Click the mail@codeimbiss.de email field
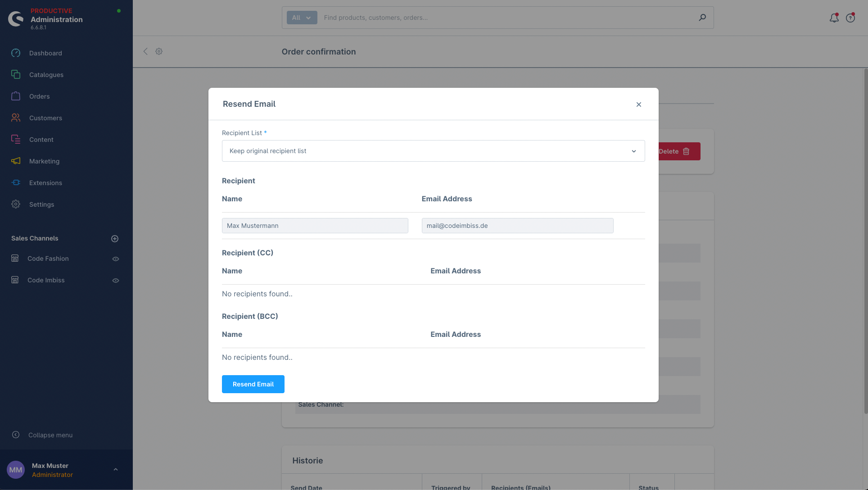The height and width of the screenshot is (490, 868). pos(517,226)
